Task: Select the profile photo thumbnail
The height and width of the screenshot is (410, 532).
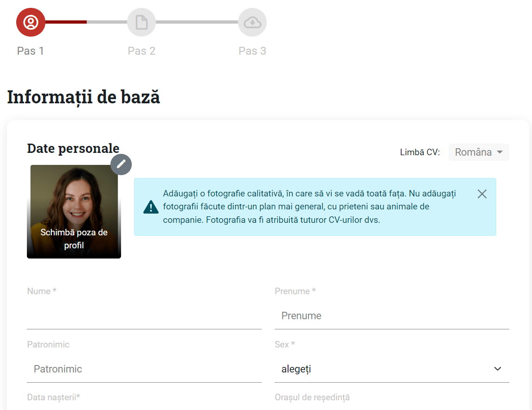Action: click(74, 211)
